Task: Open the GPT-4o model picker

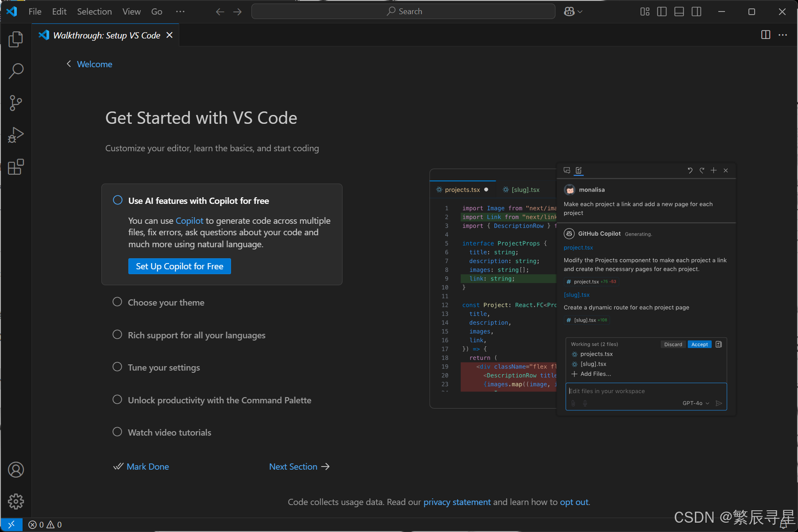Action: [x=695, y=403]
